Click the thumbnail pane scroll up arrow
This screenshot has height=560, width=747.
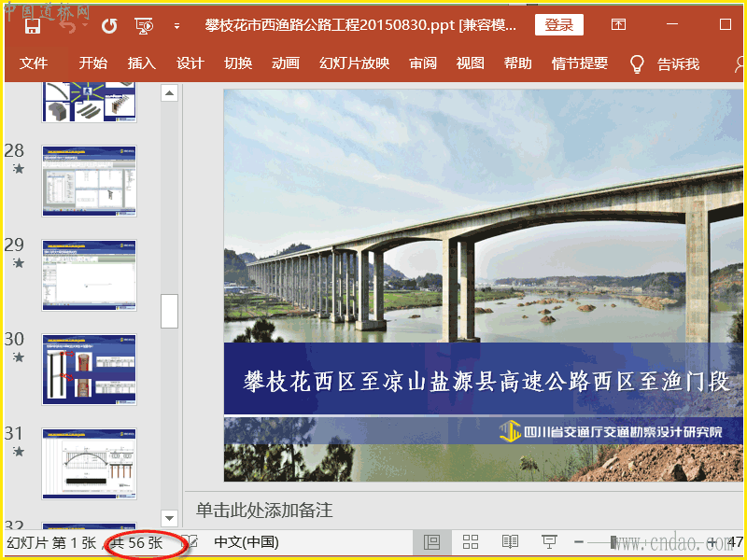(170, 92)
